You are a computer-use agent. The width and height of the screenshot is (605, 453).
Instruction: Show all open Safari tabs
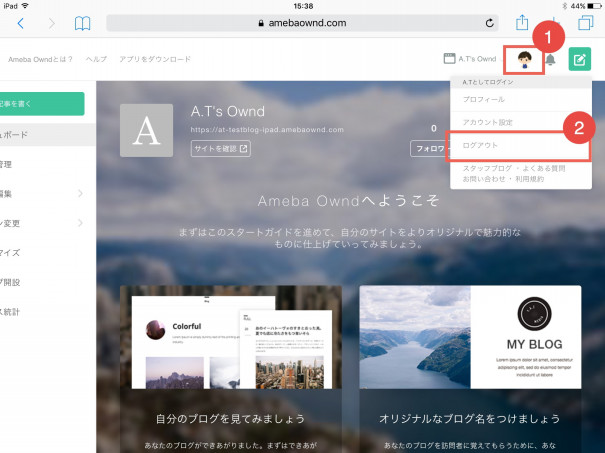[x=586, y=23]
